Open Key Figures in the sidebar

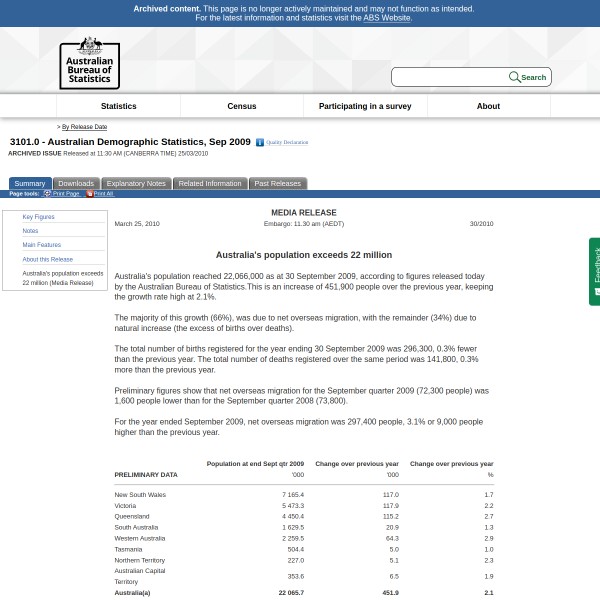click(39, 217)
